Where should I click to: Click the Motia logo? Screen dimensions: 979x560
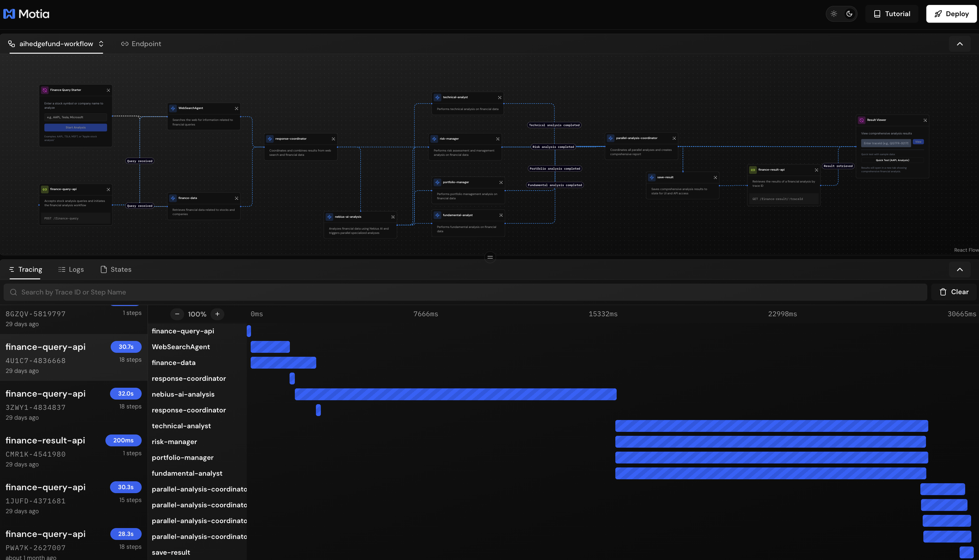26,14
